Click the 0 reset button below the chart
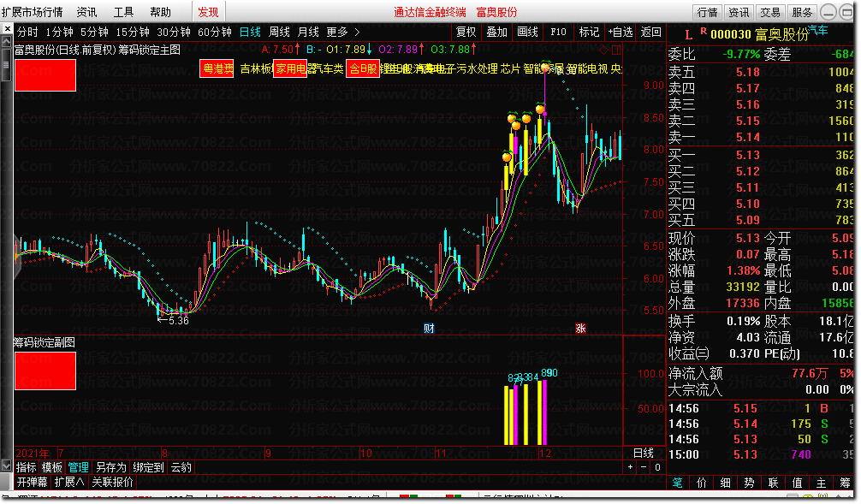Viewport: 861px width, 504px height. [x=657, y=467]
